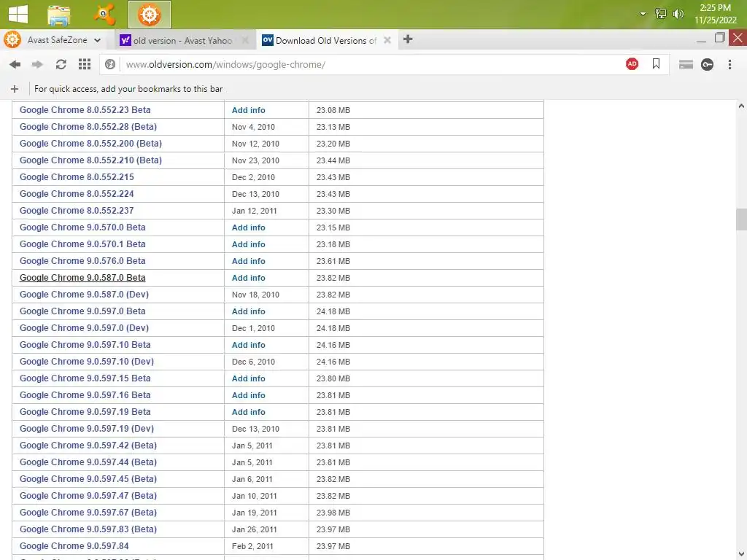747x560 pixels.
Task: Open the Windows Start menu
Action: (18, 15)
